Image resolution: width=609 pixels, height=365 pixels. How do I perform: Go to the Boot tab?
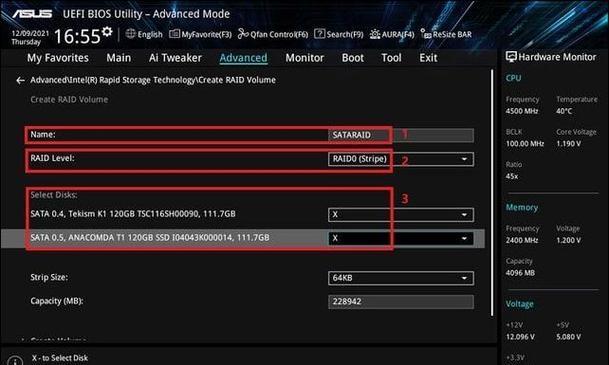[x=353, y=58]
